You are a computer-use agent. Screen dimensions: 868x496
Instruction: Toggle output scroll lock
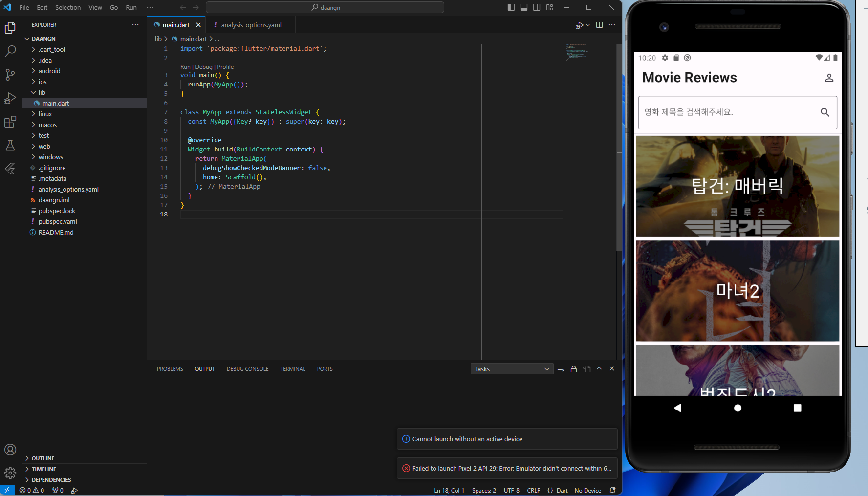click(x=574, y=369)
